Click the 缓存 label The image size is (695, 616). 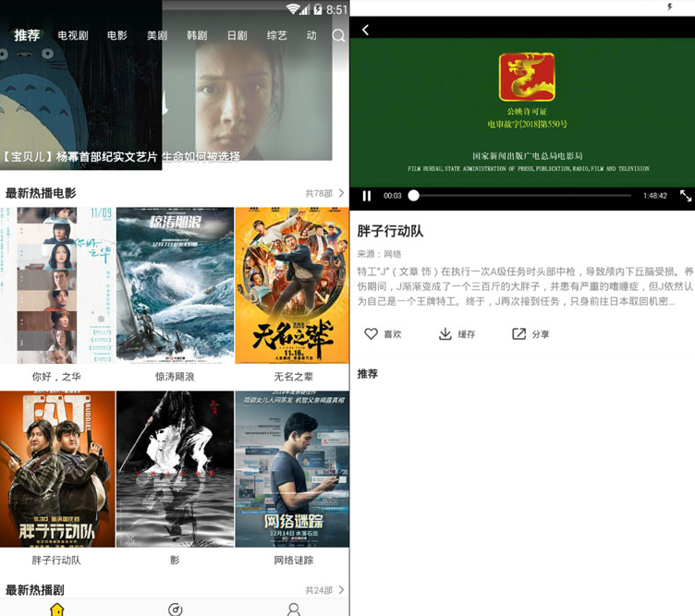click(x=467, y=334)
